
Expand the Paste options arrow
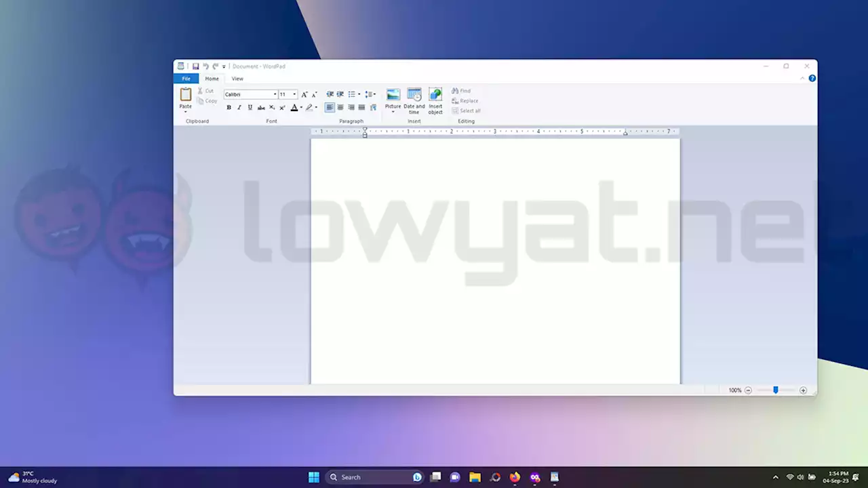click(185, 112)
